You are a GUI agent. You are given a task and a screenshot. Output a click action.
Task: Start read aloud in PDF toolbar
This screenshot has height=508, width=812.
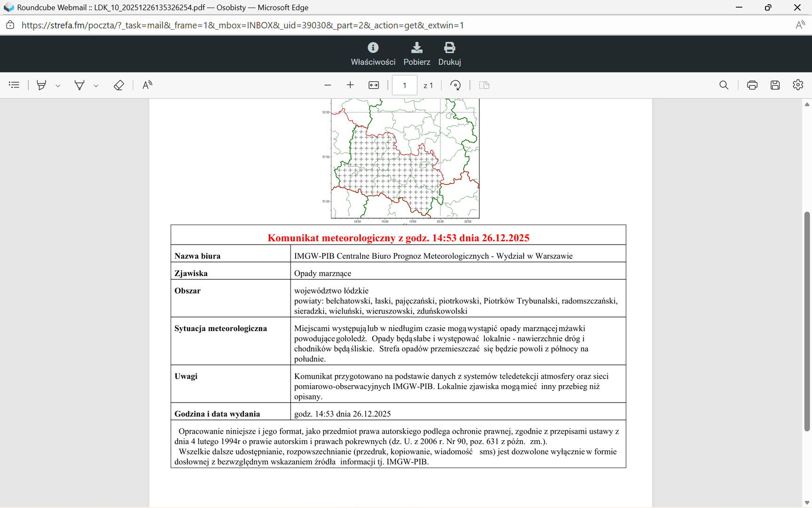147,85
